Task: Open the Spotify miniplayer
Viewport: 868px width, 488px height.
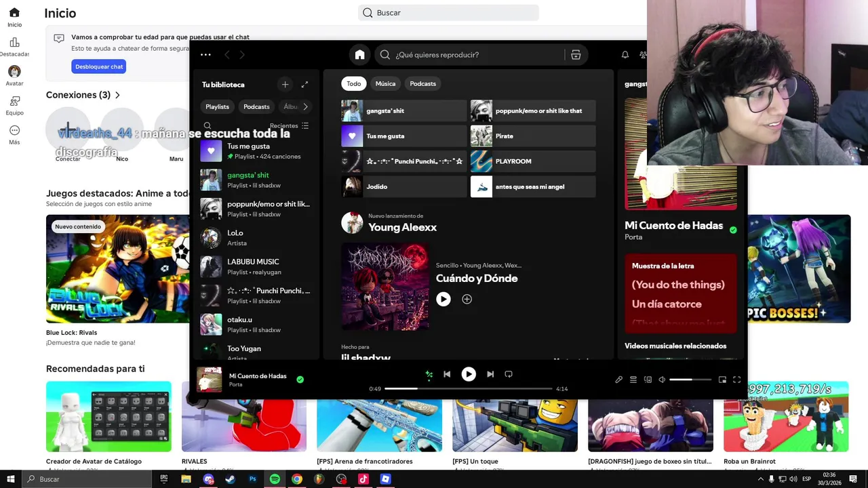Action: coord(722,380)
